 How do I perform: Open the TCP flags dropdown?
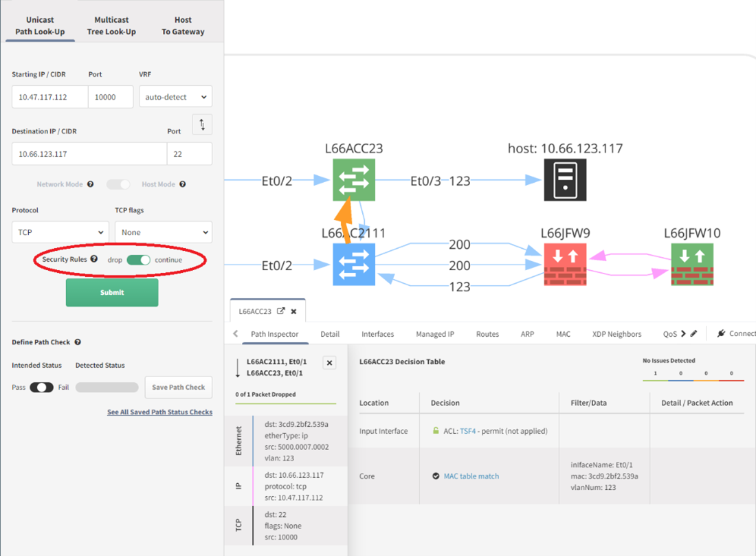(163, 232)
